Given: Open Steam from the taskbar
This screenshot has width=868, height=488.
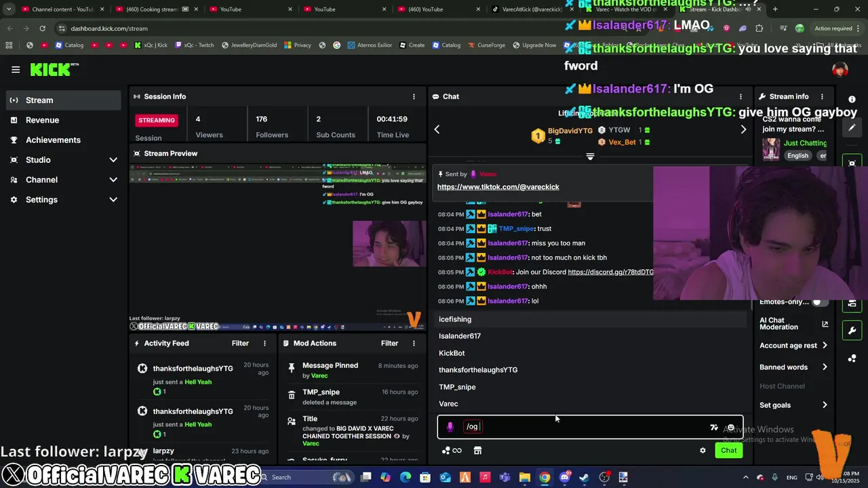Looking at the screenshot, I should pos(584,477).
